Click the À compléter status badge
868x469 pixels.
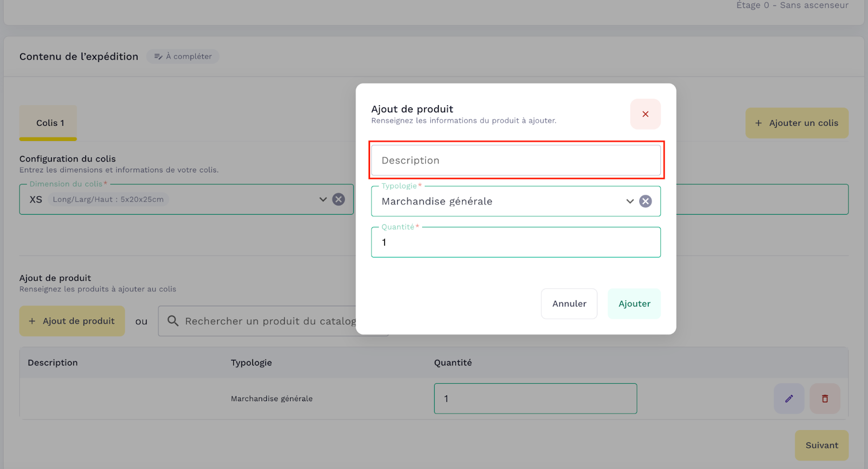pos(183,56)
